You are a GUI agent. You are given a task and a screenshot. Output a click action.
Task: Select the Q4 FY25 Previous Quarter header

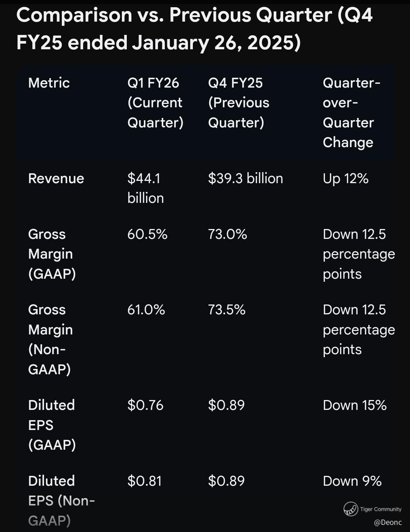pos(238,103)
